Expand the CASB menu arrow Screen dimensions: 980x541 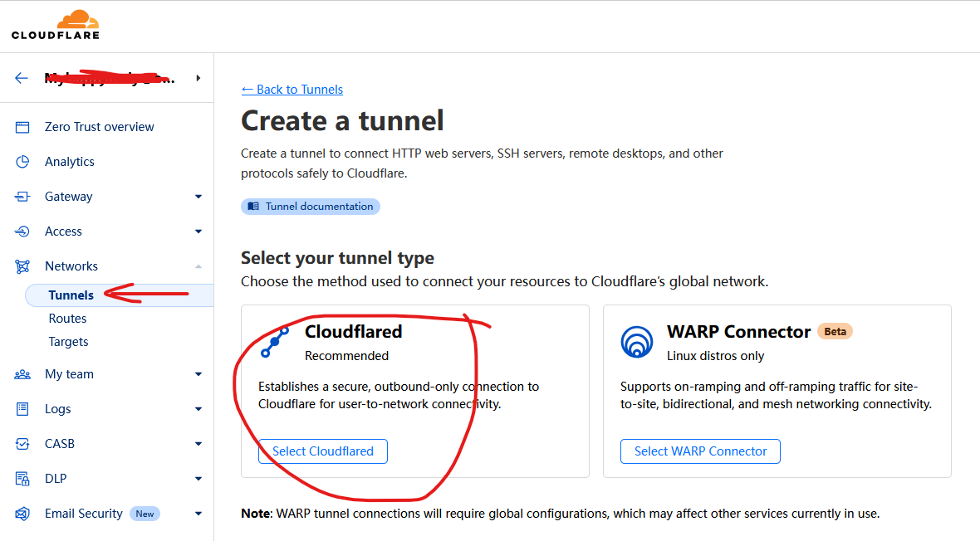point(198,444)
